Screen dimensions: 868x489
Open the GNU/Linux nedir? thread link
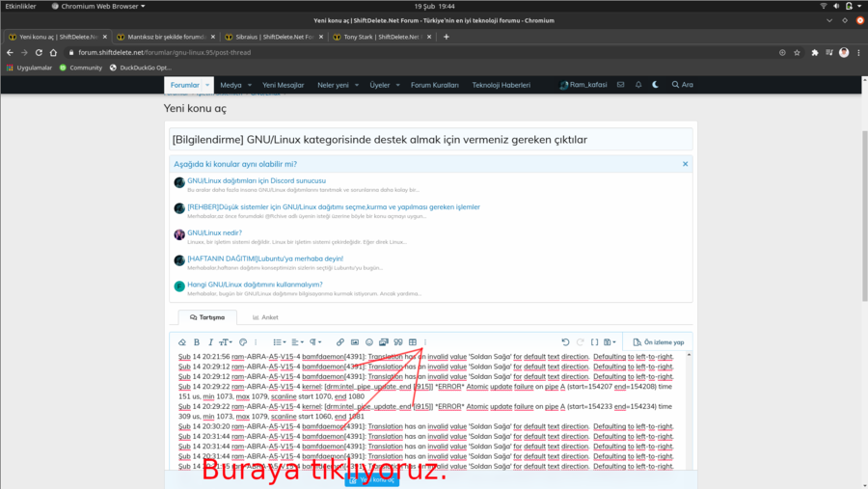click(x=214, y=232)
